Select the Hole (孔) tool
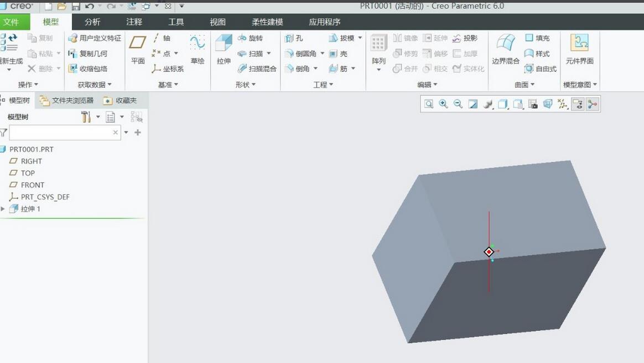 [x=294, y=38]
